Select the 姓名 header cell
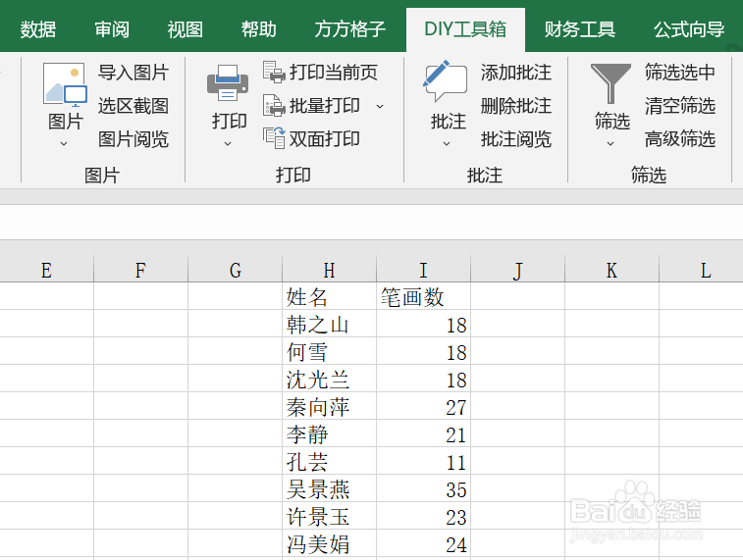This screenshot has width=743, height=560. coord(330,296)
